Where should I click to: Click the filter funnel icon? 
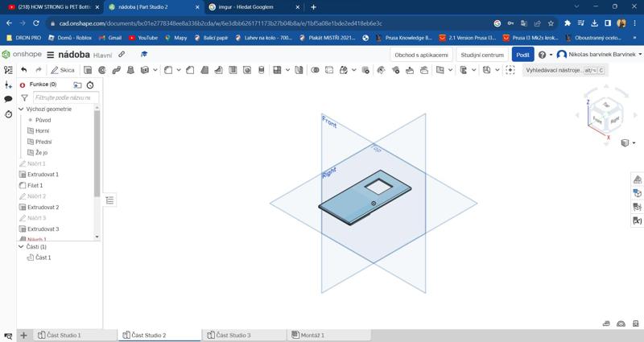click(x=25, y=97)
